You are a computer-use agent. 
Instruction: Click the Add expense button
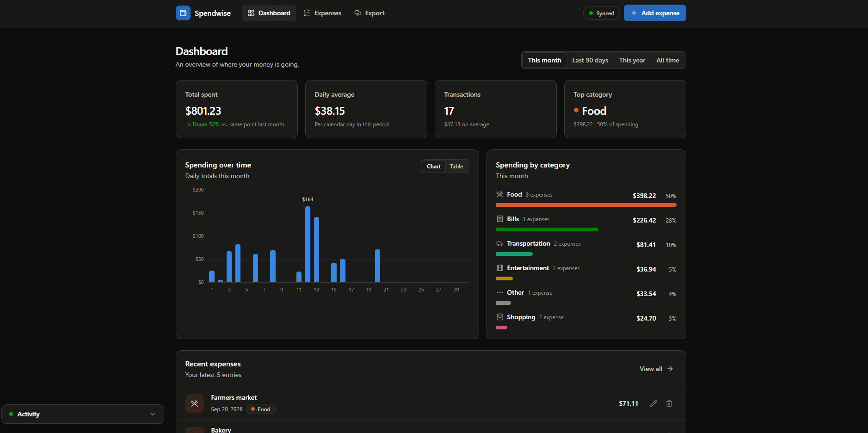point(655,13)
